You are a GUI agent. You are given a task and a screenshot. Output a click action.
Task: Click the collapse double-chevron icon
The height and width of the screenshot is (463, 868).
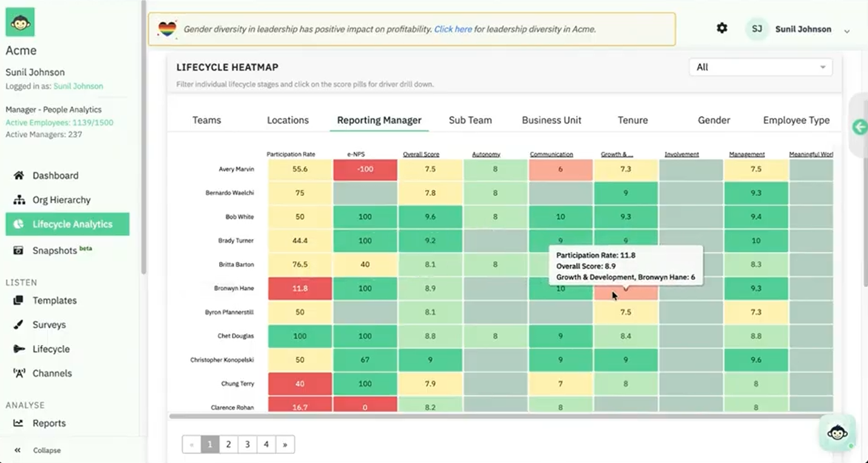click(18, 450)
